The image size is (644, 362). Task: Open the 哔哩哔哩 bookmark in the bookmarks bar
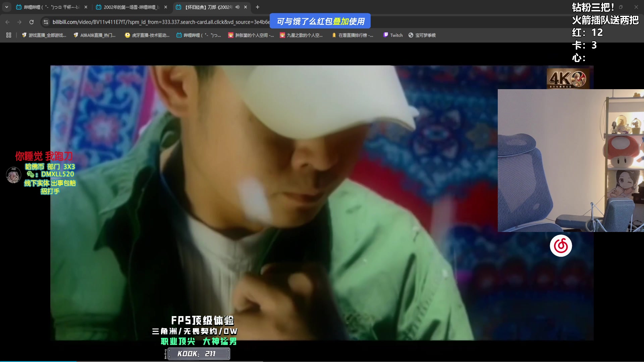click(x=199, y=35)
